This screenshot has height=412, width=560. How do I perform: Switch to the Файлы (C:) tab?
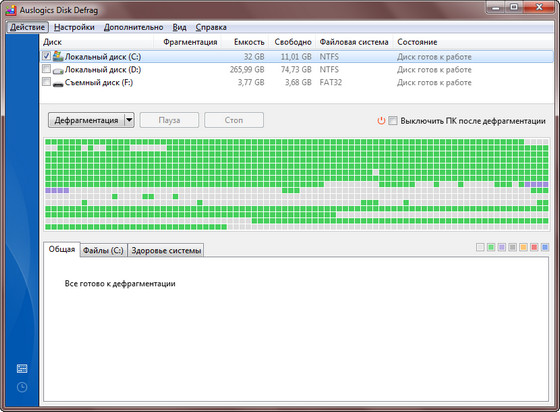103,251
